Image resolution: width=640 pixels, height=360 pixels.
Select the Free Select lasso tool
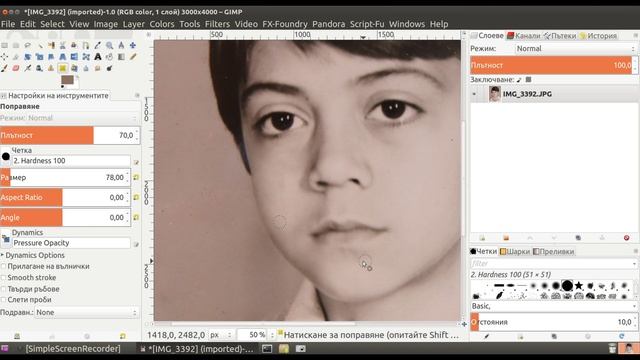tap(27, 45)
